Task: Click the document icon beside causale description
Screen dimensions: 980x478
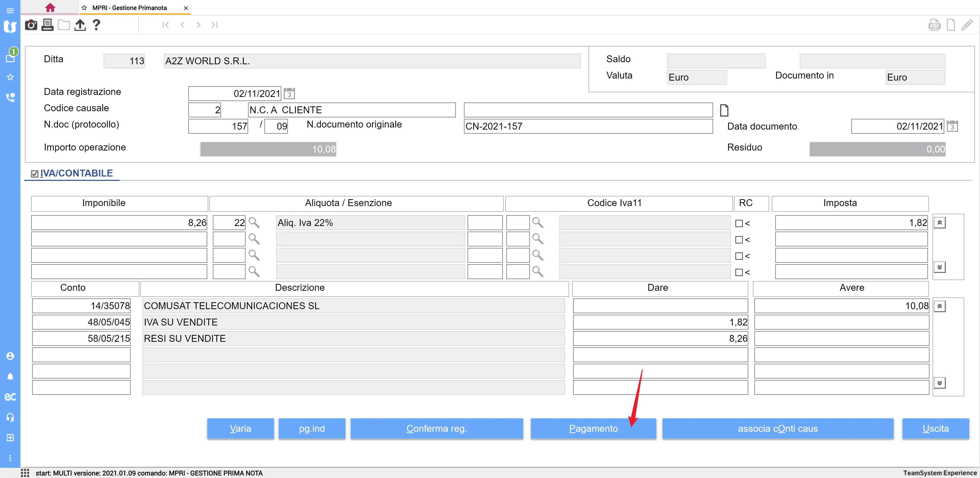Action: [x=724, y=110]
